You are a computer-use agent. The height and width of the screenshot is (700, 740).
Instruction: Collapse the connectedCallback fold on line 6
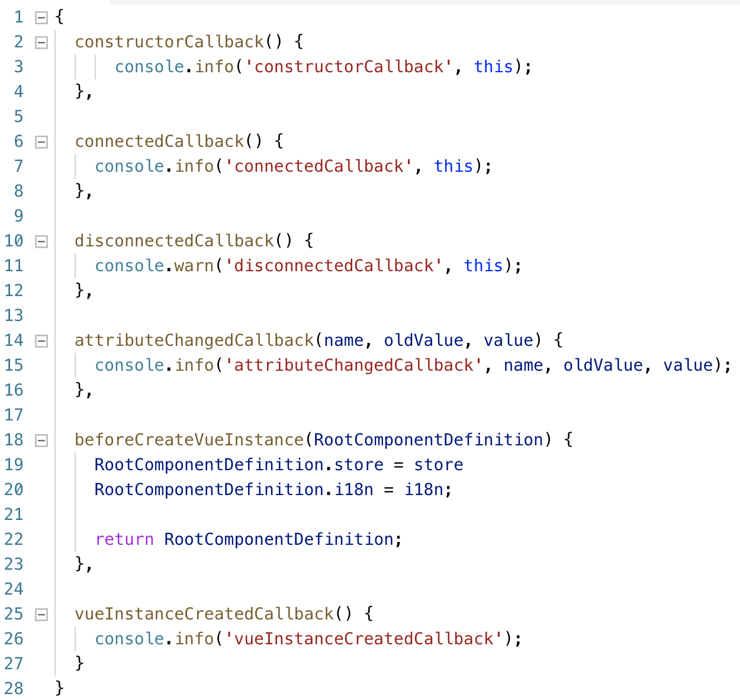[41, 142]
